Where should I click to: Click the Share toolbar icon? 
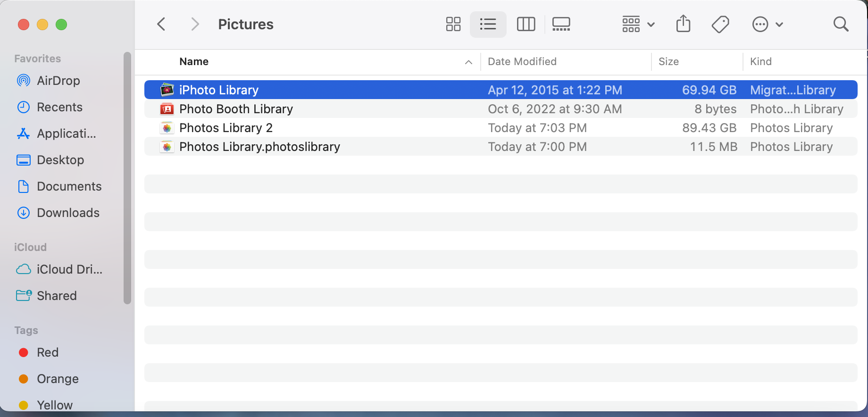[683, 24]
